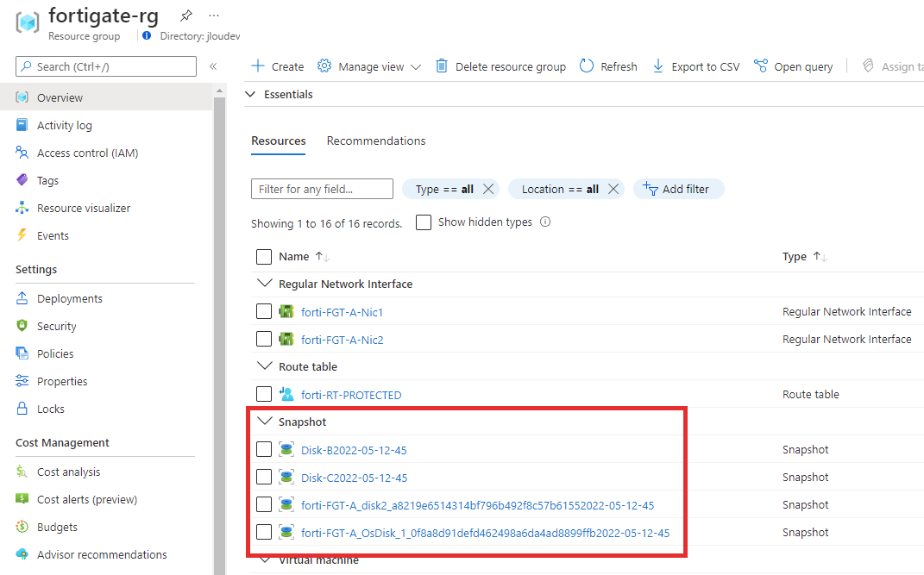924x575 pixels.
Task: Collapse the sidebar with double chevron
Action: click(x=213, y=66)
